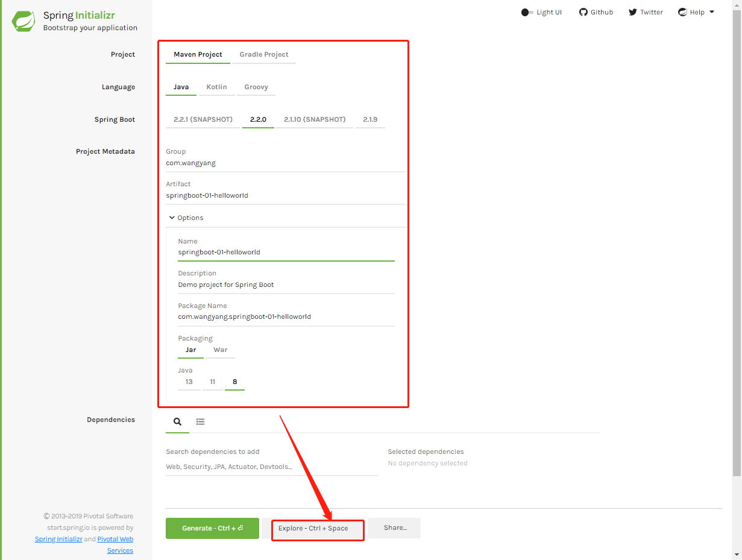The image size is (742, 560).
Task: Edit the Group field com.wangyang
Action: [286, 163]
